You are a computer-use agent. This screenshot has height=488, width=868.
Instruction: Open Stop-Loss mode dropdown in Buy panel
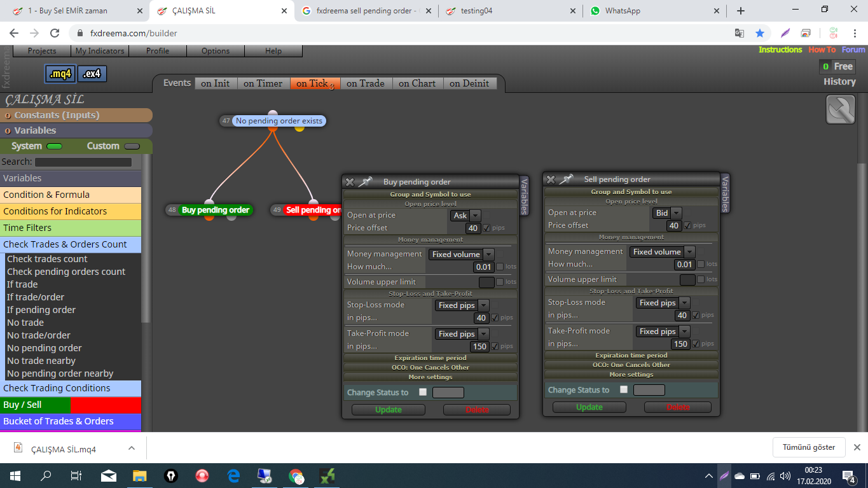tap(462, 305)
